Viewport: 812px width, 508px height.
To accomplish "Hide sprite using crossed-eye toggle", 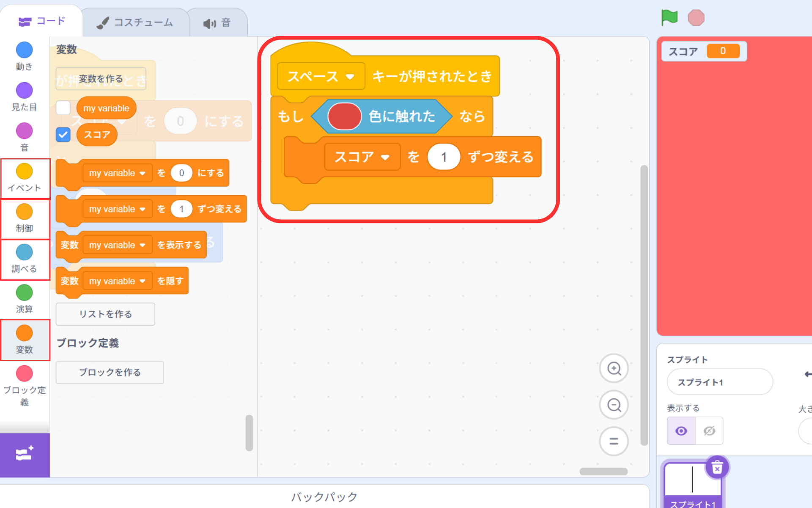I will pos(709,431).
